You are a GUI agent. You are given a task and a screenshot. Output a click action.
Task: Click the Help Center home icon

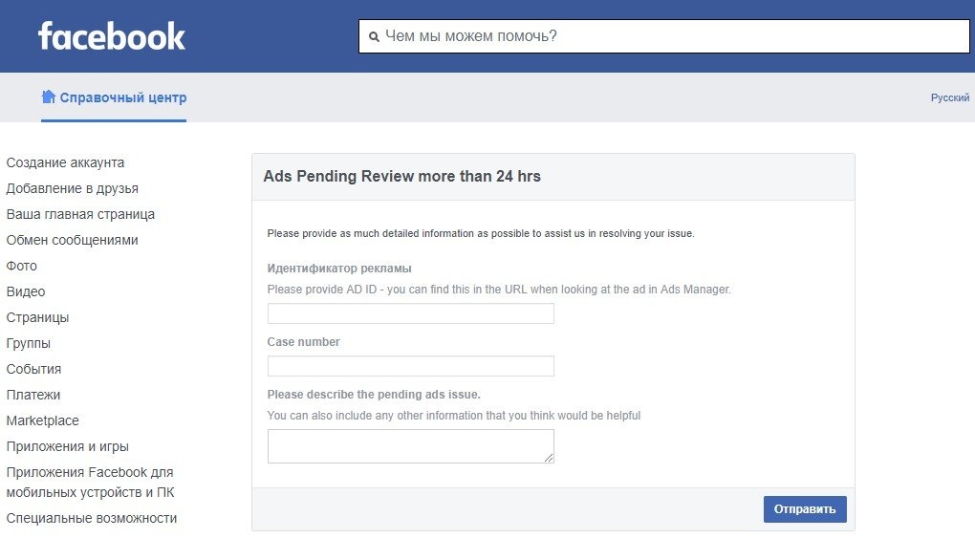point(48,97)
